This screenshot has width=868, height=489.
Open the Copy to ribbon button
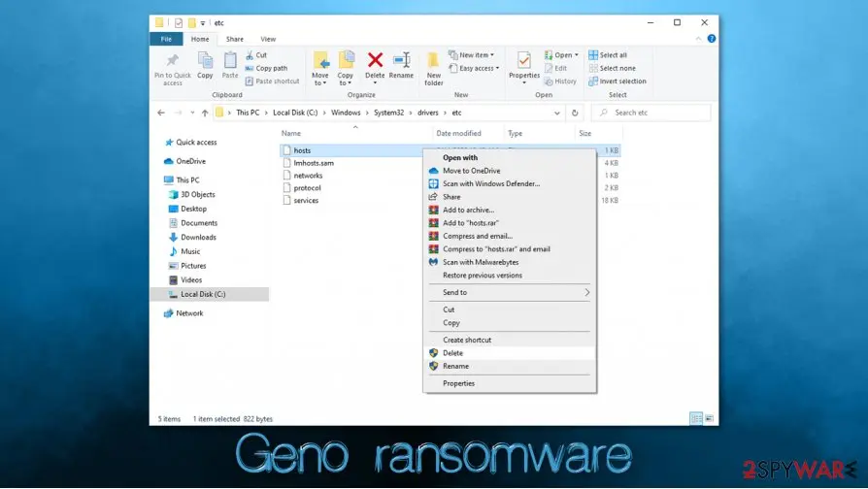346,69
